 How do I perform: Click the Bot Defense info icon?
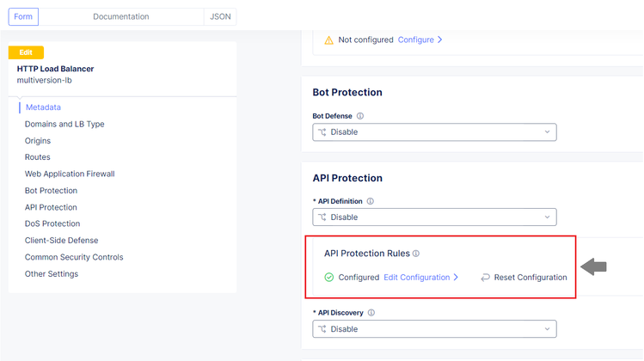360,116
